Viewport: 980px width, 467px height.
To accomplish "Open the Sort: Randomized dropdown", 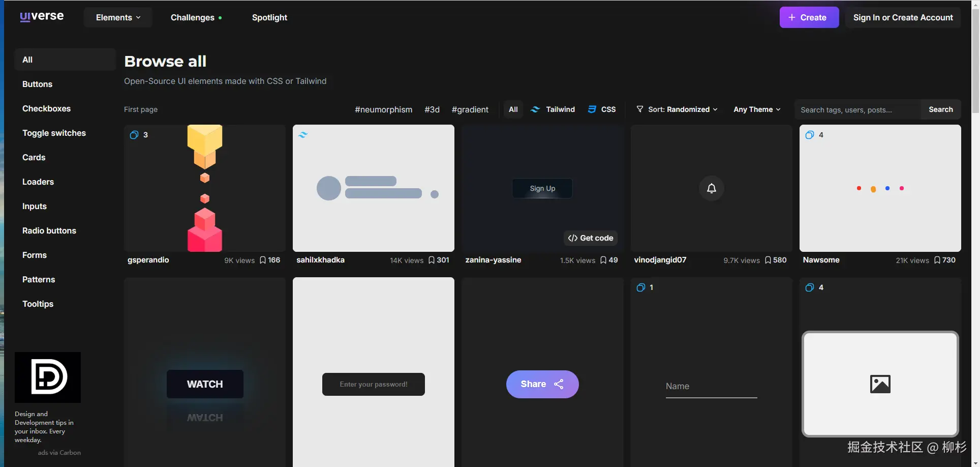I will (677, 109).
